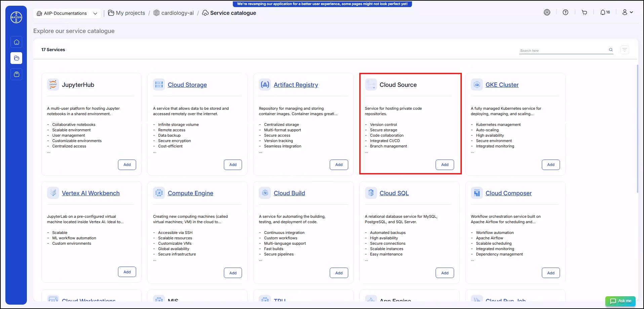
Task: Open the Cloud Composer link
Action: (509, 193)
